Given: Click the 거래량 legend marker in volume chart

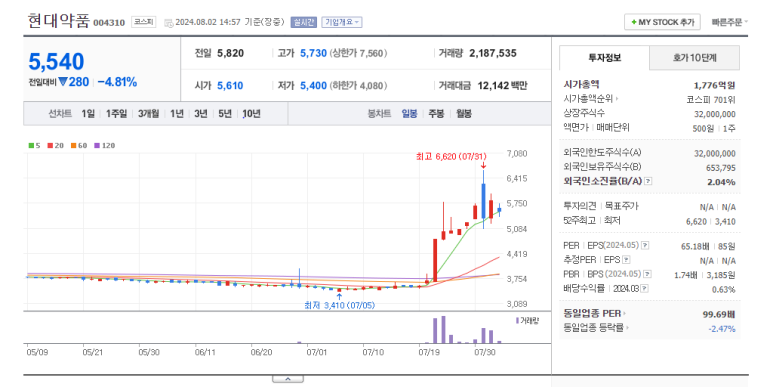Looking at the screenshot, I should point(517,320).
